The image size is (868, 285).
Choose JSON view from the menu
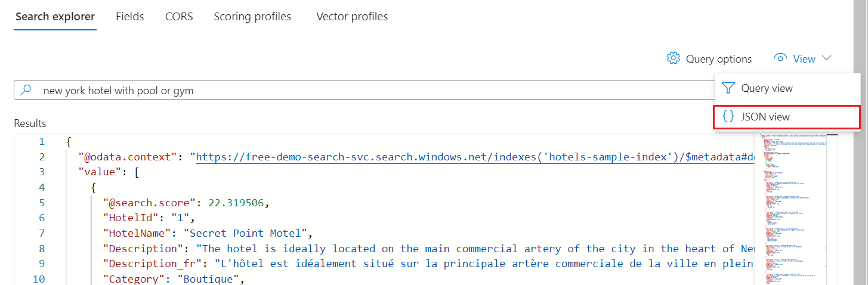click(x=765, y=117)
